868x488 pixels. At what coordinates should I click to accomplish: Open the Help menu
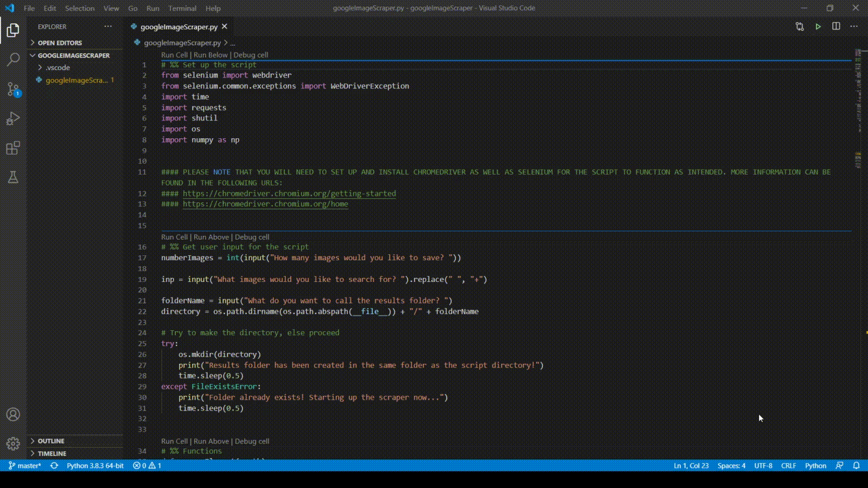213,8
